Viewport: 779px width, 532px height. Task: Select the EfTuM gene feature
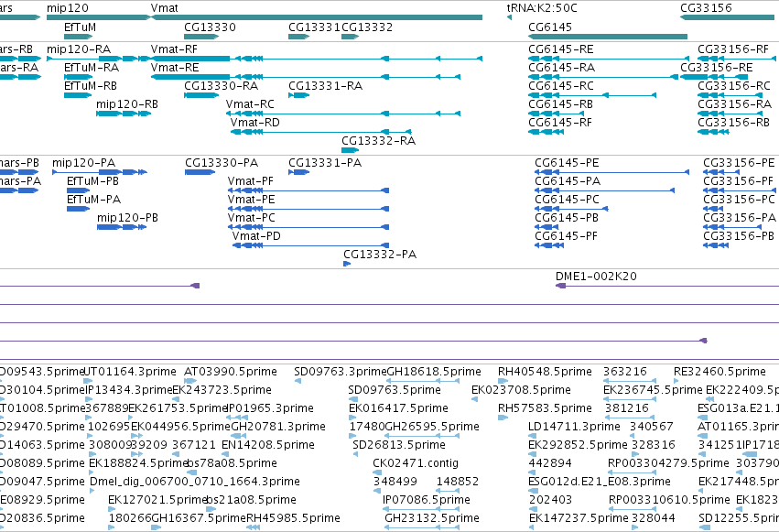pos(79,37)
